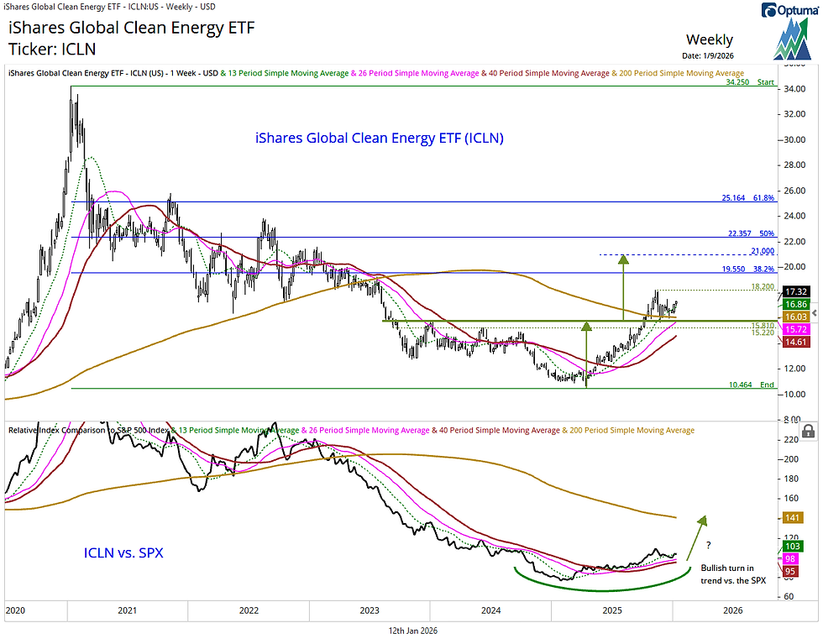Select the 18.200 level label
This screenshot has height=644, width=823.
click(763, 287)
